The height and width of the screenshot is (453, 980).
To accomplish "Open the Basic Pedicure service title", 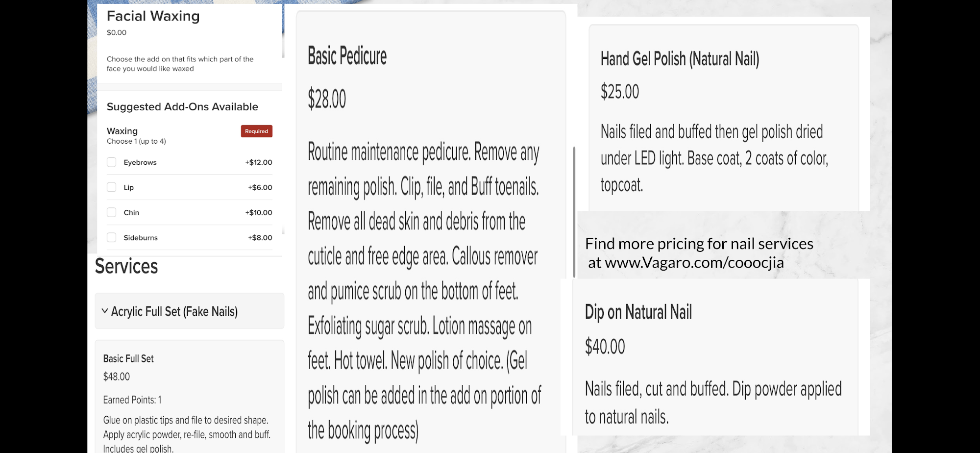I will tap(347, 56).
